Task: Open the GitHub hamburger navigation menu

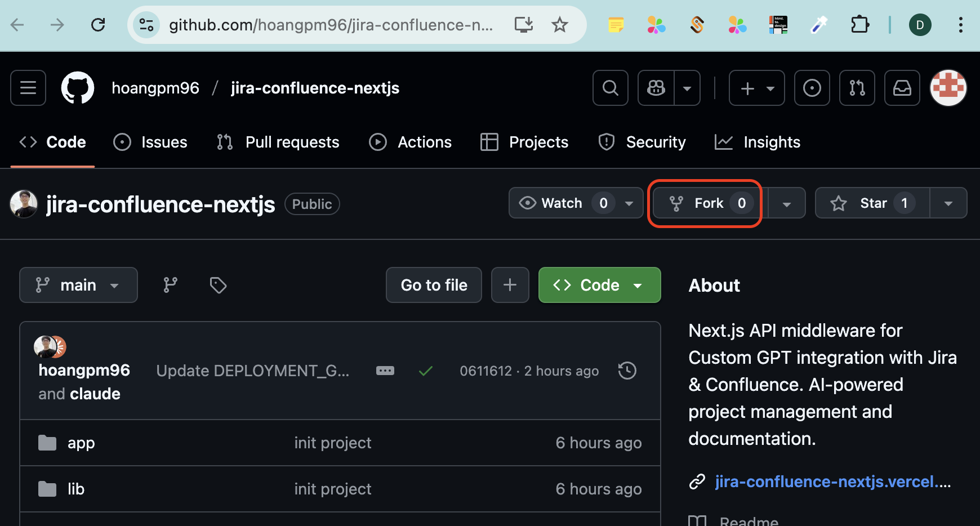Action: (x=28, y=88)
